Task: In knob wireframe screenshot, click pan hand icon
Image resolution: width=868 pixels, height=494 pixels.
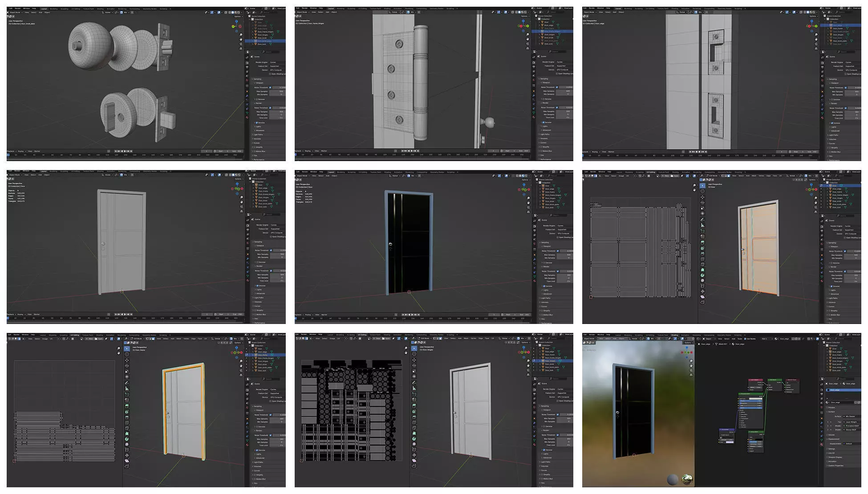Action: (x=241, y=39)
